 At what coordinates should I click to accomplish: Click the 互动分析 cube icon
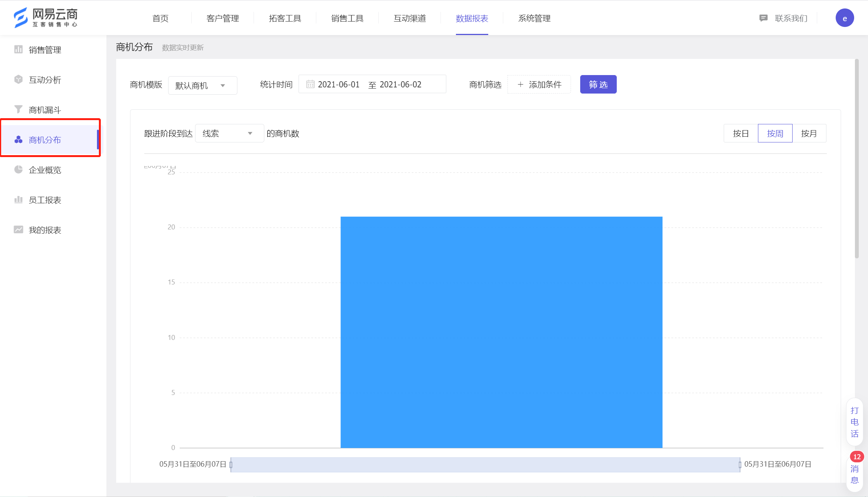coord(18,79)
